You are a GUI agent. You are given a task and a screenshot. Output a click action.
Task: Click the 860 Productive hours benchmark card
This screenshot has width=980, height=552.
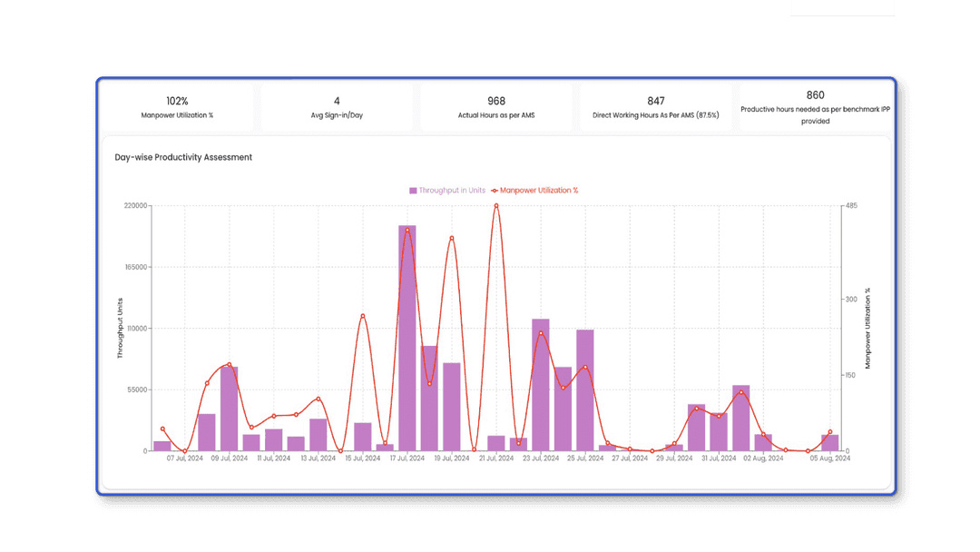coord(815,107)
